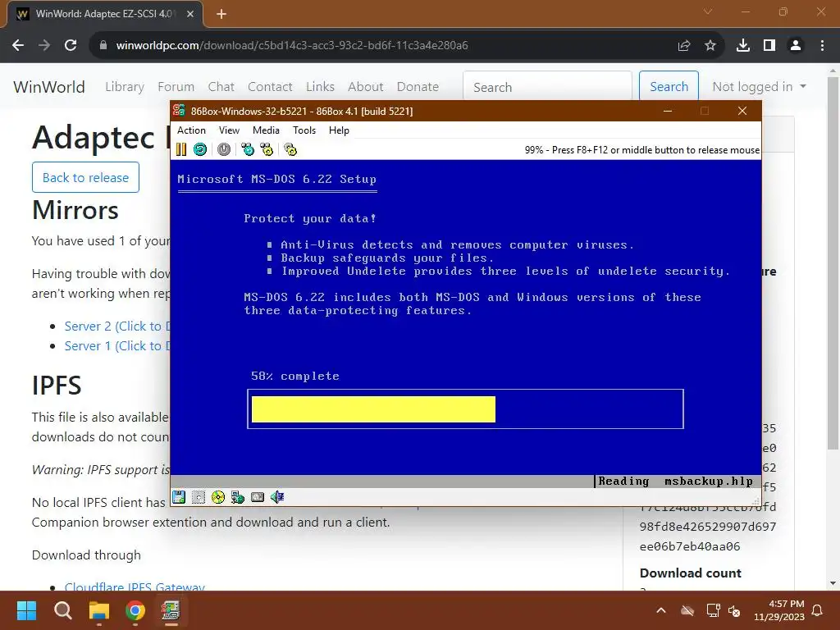The width and height of the screenshot is (840, 630).
Task: Click the "Reading msbackup.hlp" status text
Action: tap(676, 481)
